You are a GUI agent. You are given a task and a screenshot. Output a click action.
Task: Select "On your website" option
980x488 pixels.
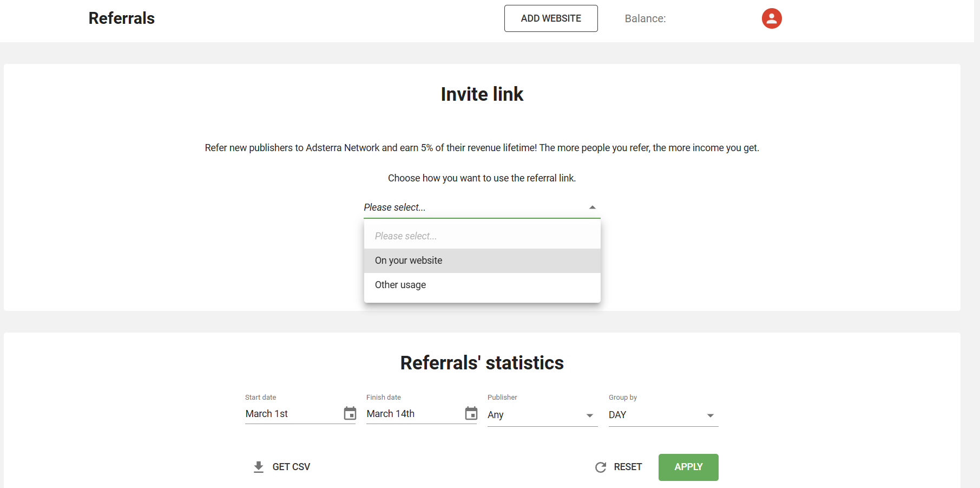click(x=409, y=261)
